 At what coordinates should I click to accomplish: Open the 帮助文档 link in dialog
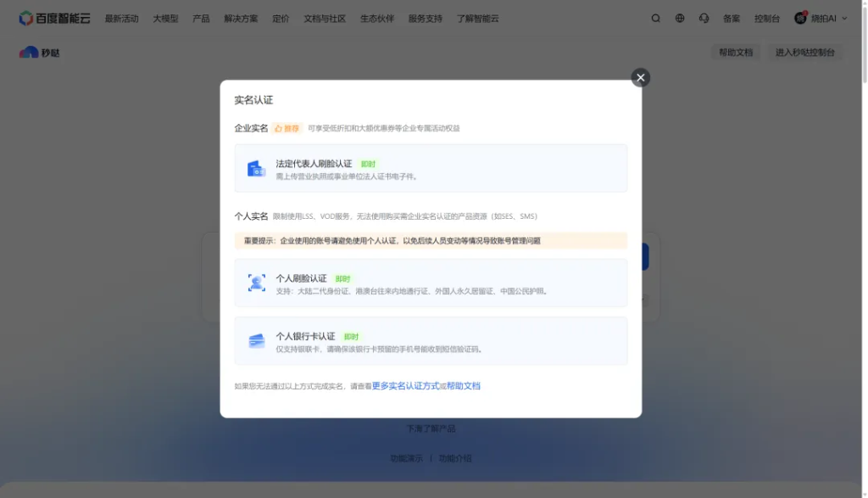tap(464, 386)
